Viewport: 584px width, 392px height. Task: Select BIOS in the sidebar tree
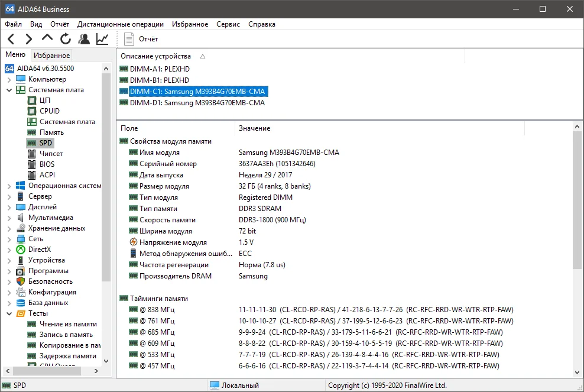(47, 164)
